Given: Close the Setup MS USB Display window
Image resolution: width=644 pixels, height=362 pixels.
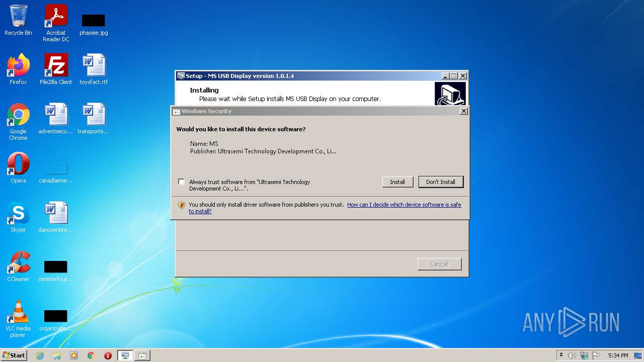Looking at the screenshot, I should (x=463, y=76).
